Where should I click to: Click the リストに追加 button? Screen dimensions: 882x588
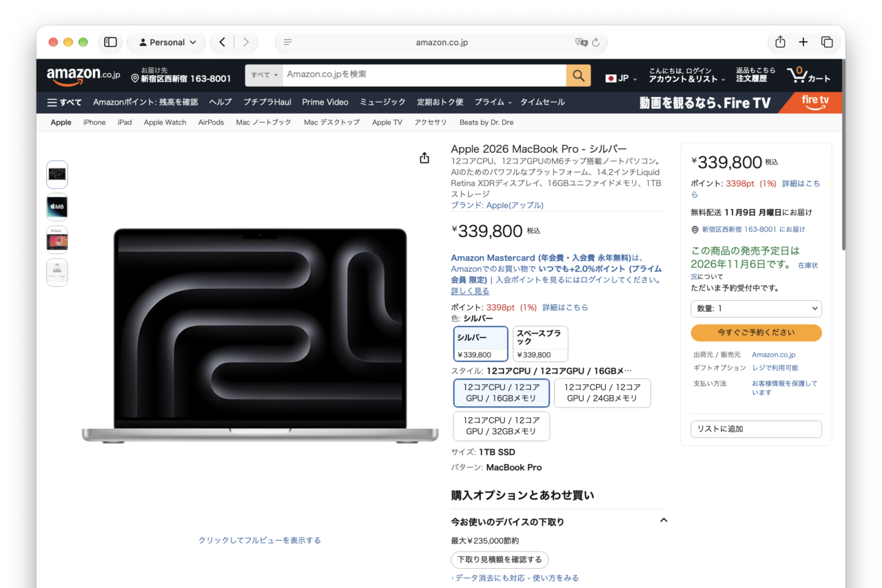coord(756,429)
